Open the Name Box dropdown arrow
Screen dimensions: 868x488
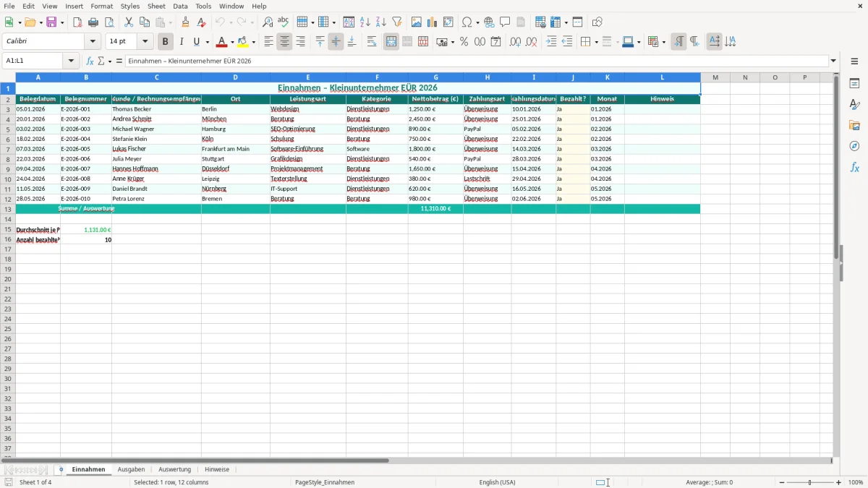tap(72, 61)
